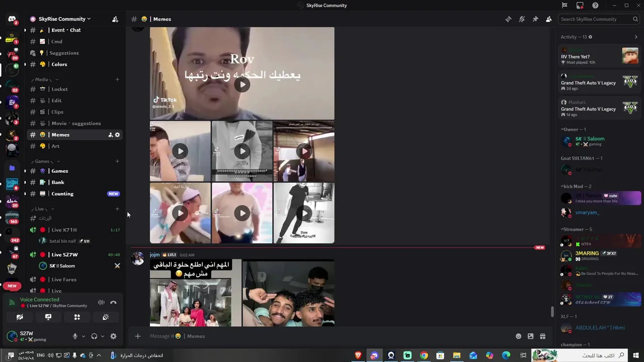The width and height of the screenshot is (644, 362).
Task: Open member SK || Saloom in member list
Action: click(x=600, y=141)
